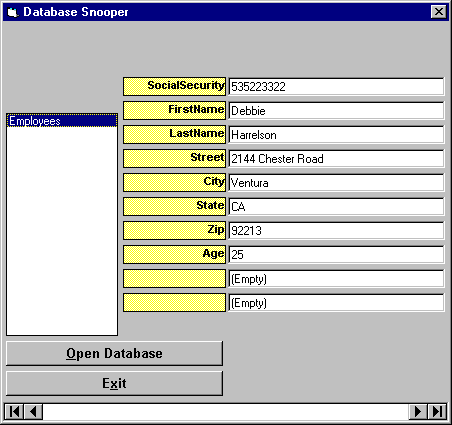452x425 pixels.
Task: Jump to the first record arrow
Action: [14, 412]
